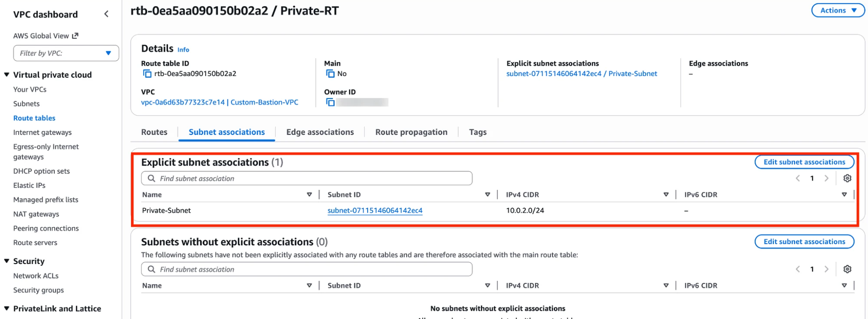Open AWS Global View external link
Viewport: 868px width, 319px height.
[x=46, y=36]
